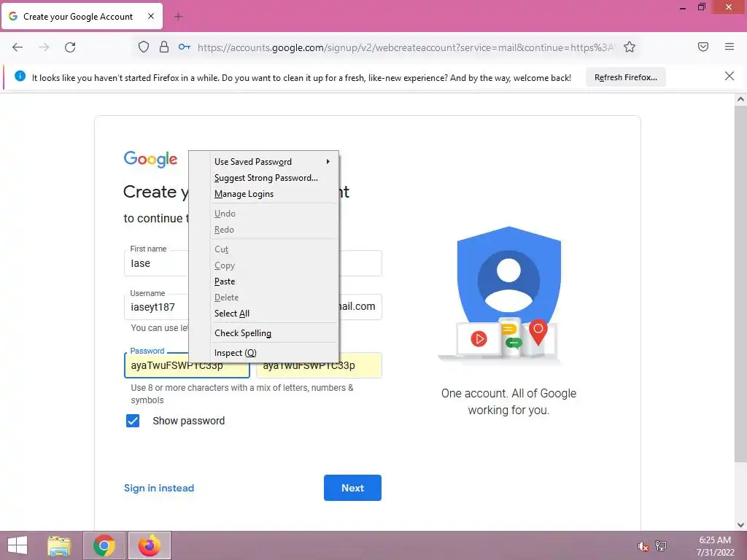Click the blue info icon in notification bar
Viewport: 747px width, 560px height.
coord(20,76)
